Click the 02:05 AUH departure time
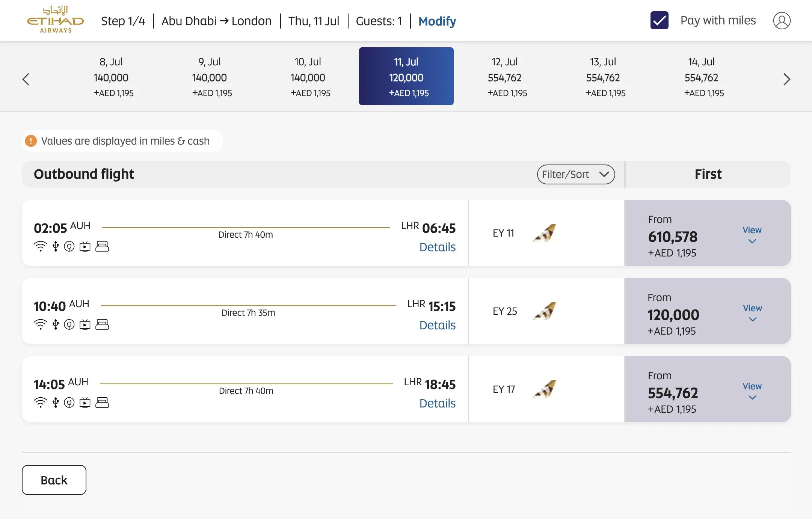 62,228
